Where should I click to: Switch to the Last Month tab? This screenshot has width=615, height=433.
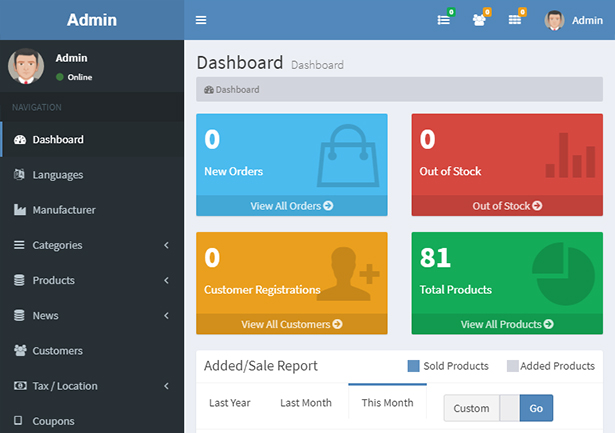coord(305,403)
